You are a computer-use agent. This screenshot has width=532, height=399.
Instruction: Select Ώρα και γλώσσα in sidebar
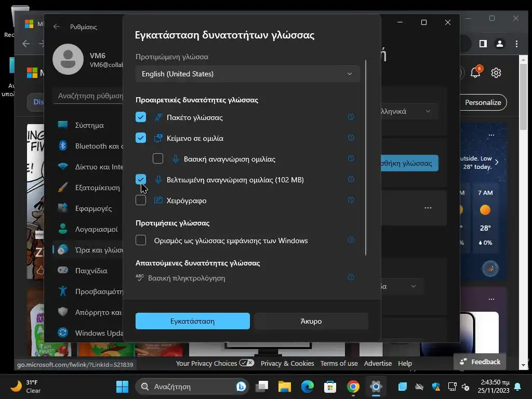point(88,250)
